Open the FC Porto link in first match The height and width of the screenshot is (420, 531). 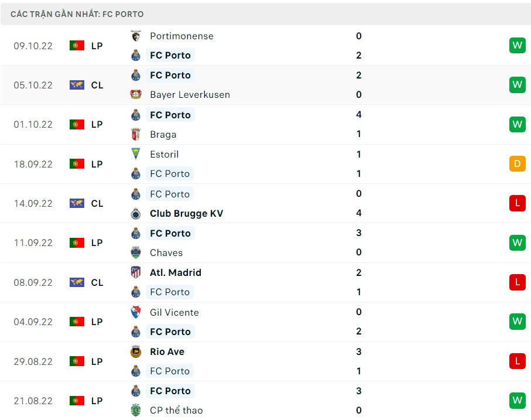pos(170,55)
